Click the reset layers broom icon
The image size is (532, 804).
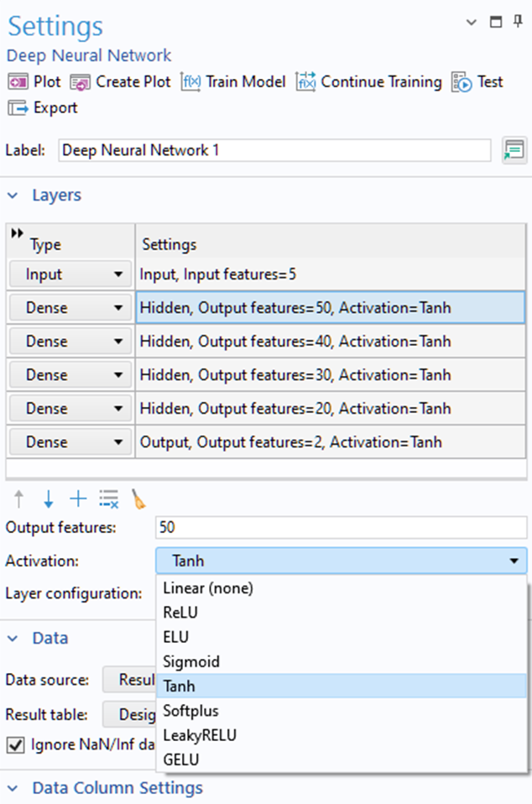138,499
